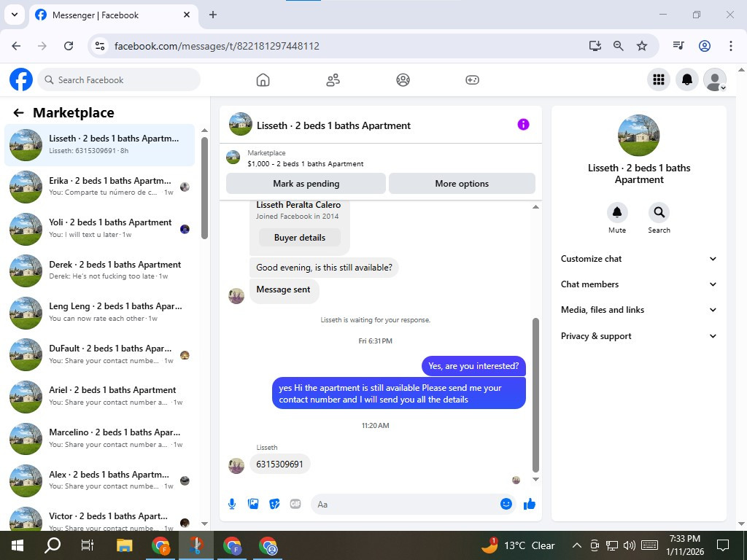Click the Search in conversation icon
This screenshot has height=560, width=747.
pyautogui.click(x=659, y=212)
